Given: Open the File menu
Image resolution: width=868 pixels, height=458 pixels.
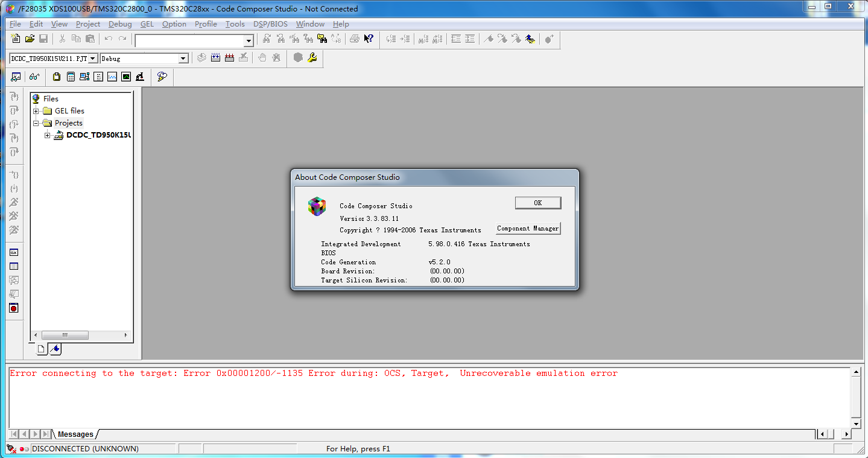Looking at the screenshot, I should point(16,24).
